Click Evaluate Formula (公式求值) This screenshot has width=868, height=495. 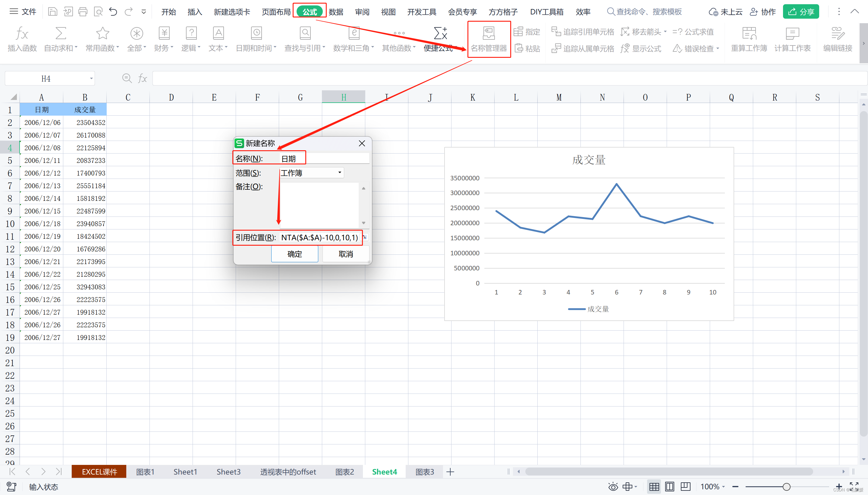(x=693, y=32)
